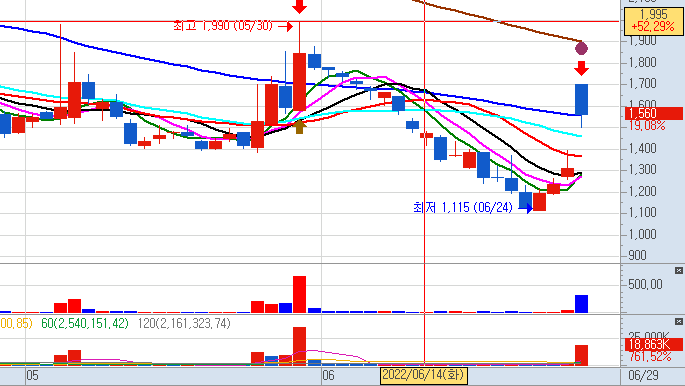
Task: Click the 900 price axis label
Action: [637, 255]
